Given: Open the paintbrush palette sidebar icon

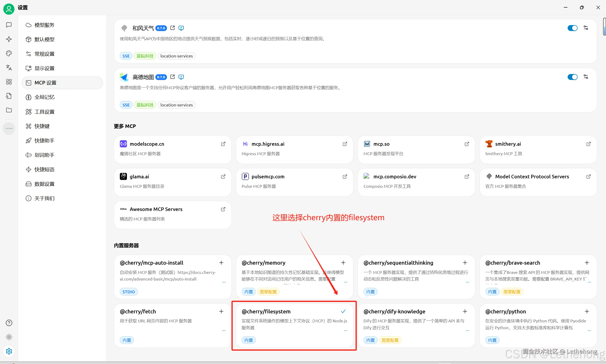Looking at the screenshot, I should coord(9,53).
